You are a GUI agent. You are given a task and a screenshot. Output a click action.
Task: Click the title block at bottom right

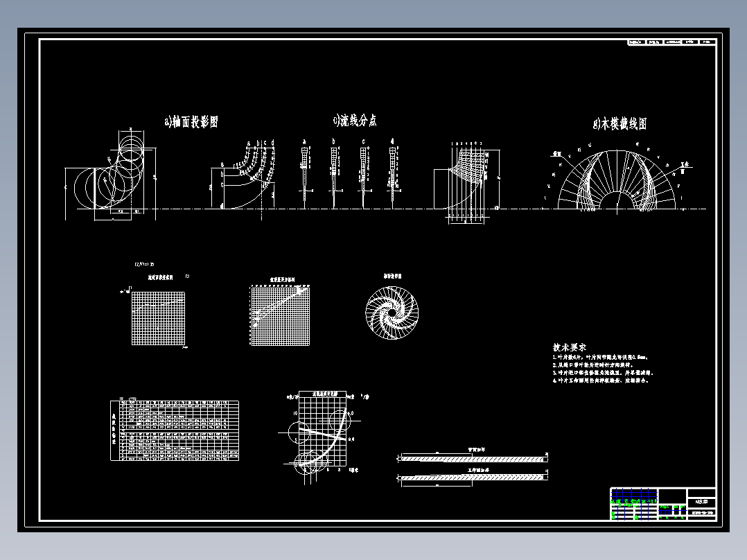(663, 504)
